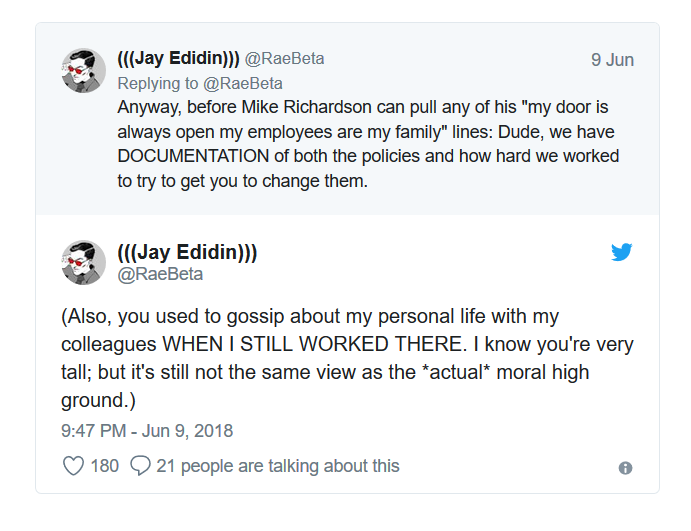Open the tweet info icon
Screen dimensions: 691x531
point(625,468)
